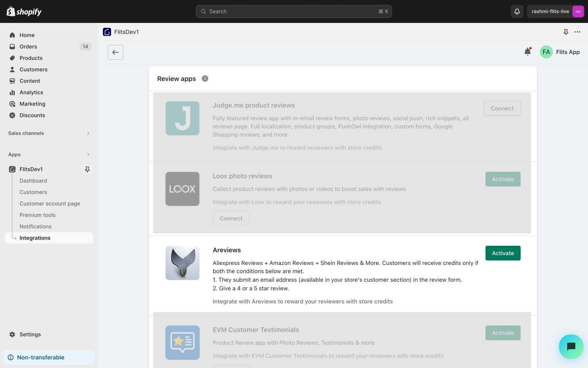Click the Discounts badge icon
This screenshot has height=368, width=588.
[x=12, y=115]
